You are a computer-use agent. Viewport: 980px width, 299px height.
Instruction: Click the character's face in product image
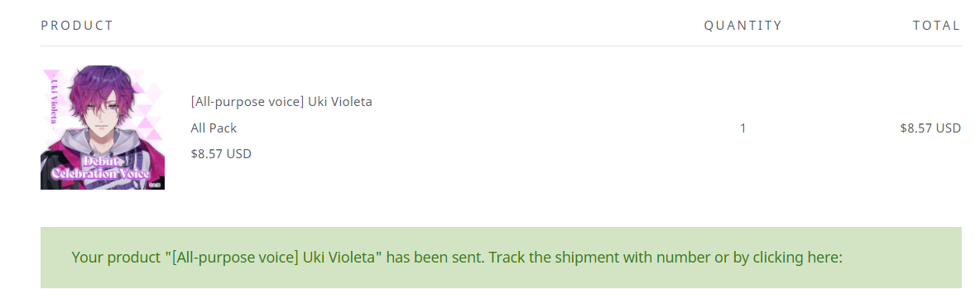[x=102, y=118]
